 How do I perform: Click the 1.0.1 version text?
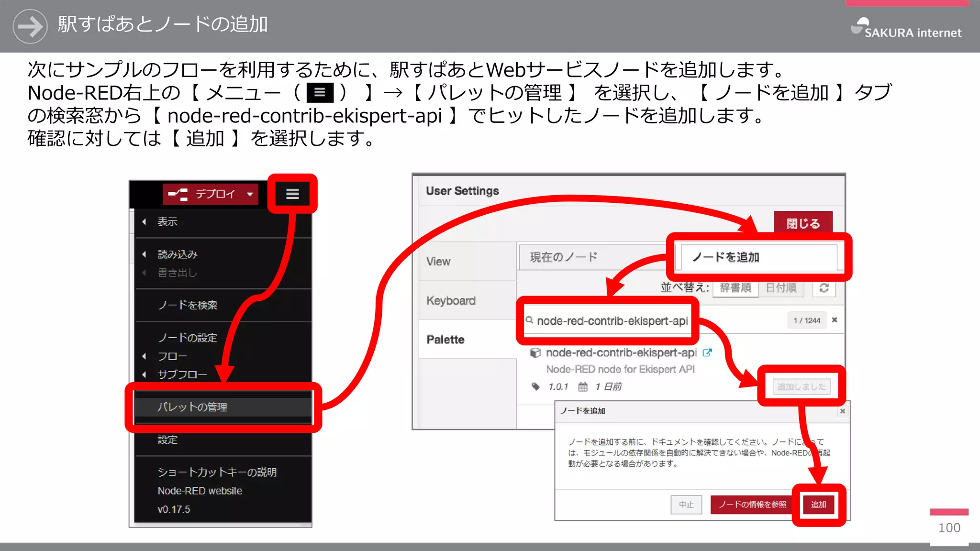pyautogui.click(x=558, y=386)
